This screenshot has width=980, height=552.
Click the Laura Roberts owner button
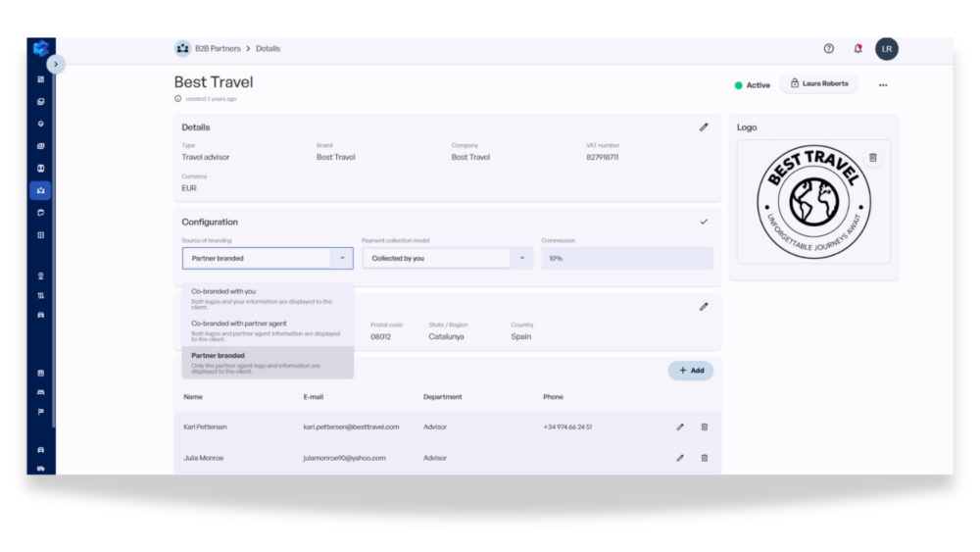pos(818,83)
